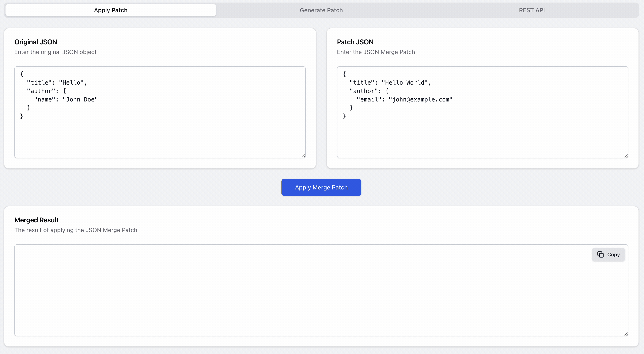Select the Apply Patch tab
644x354 pixels.
110,10
